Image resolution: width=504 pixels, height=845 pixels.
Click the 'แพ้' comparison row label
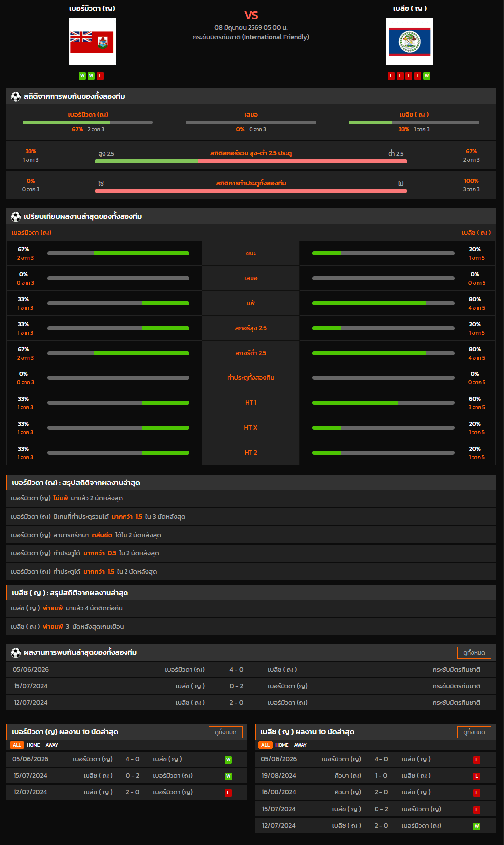coord(251,303)
